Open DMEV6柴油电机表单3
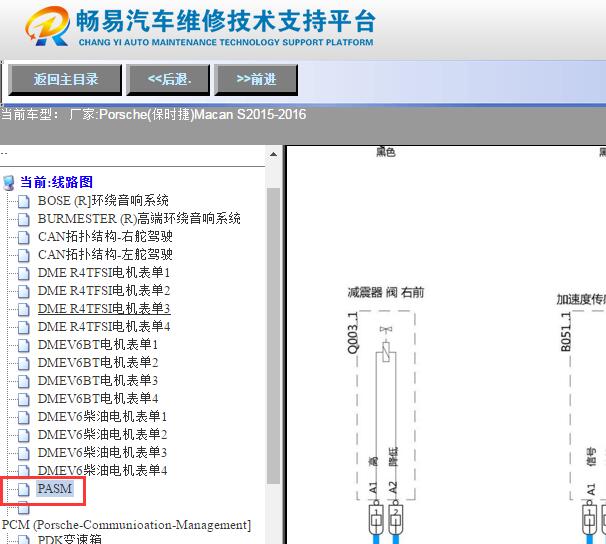This screenshot has width=606, height=544. tap(102, 453)
